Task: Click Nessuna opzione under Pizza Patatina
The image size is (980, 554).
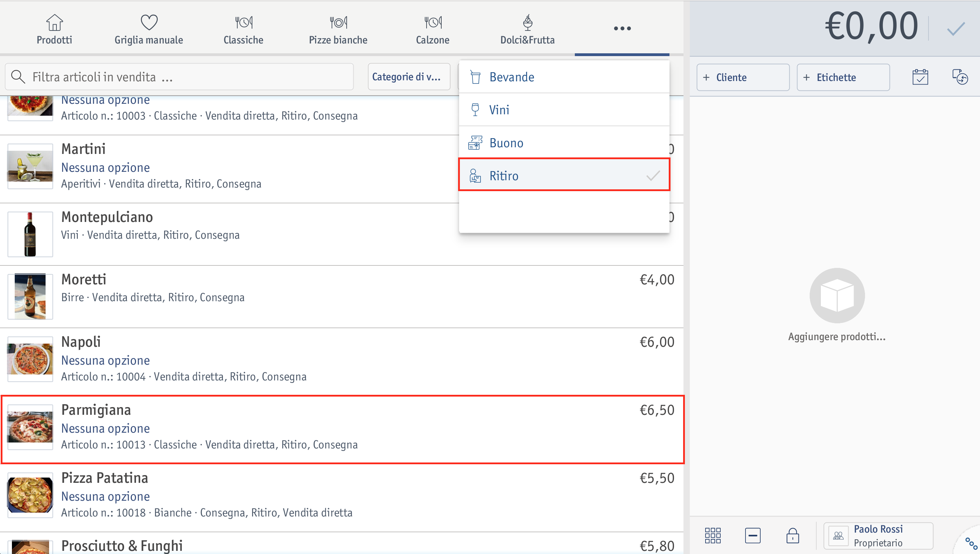Action: (106, 496)
